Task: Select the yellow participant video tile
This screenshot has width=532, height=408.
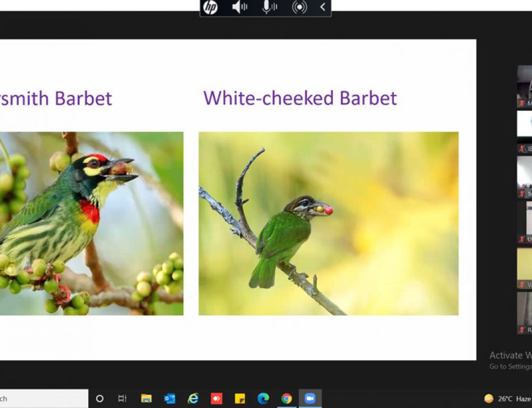Action: [525, 268]
